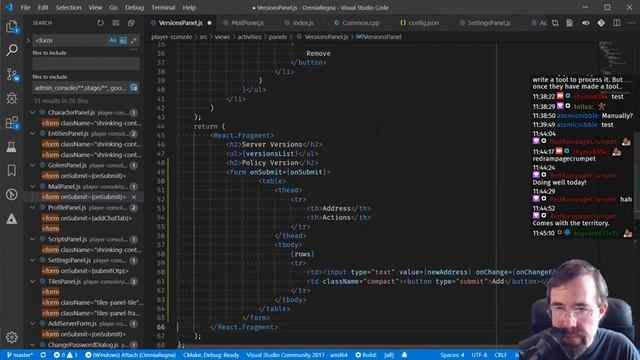The height and width of the screenshot is (360, 640).
Task: Select the VersionsPanel.js tab
Action: [x=181, y=23]
